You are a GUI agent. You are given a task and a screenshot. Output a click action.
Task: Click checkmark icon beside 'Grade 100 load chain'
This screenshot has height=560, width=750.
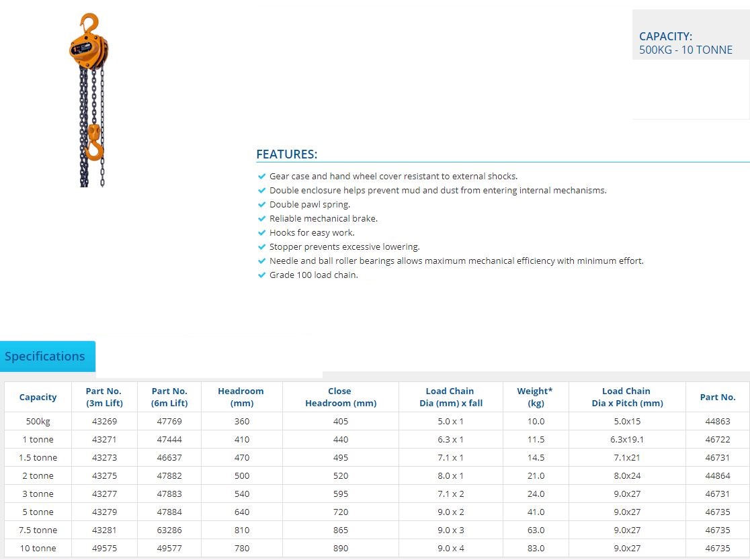261,275
